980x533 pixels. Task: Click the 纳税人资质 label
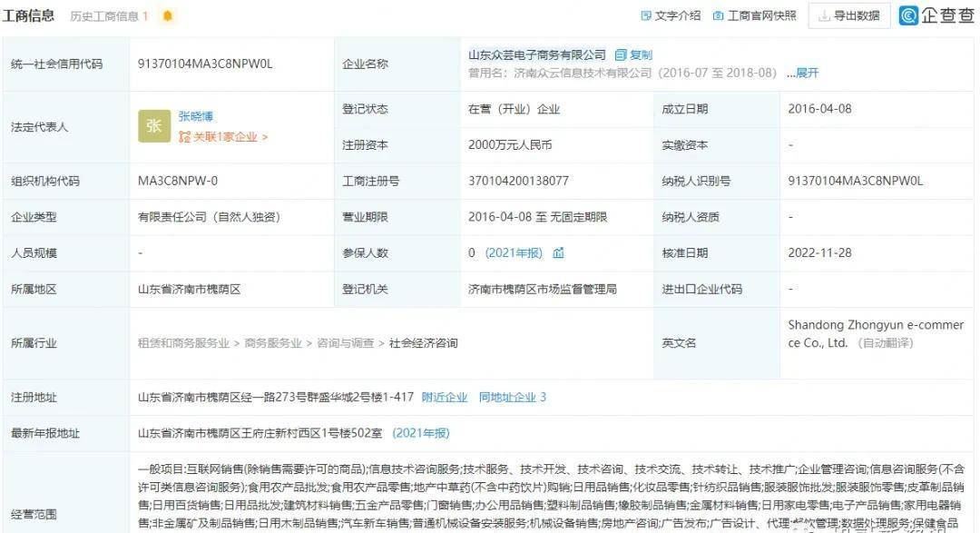coord(691,217)
